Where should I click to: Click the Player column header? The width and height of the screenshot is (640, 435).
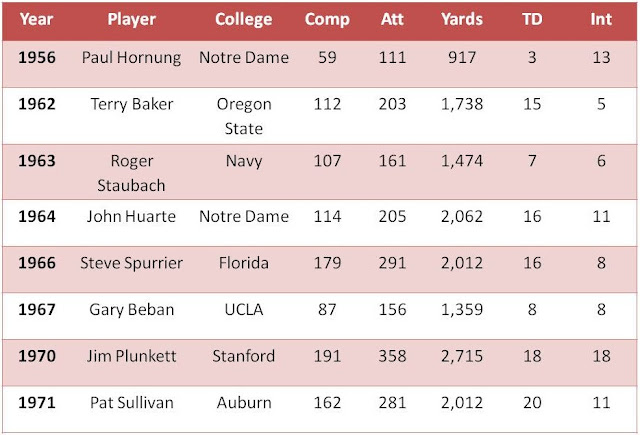click(x=131, y=20)
